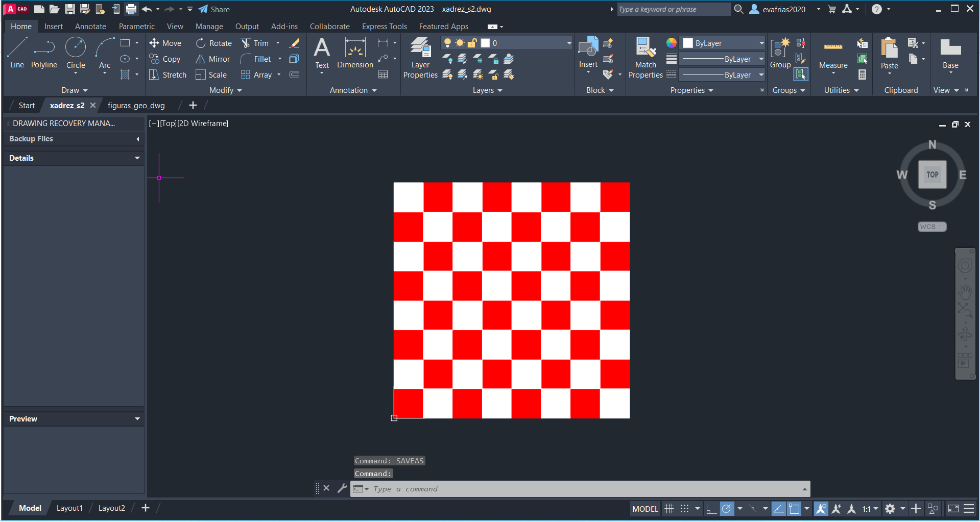
Task: Click the keyword search box
Action: (x=674, y=9)
